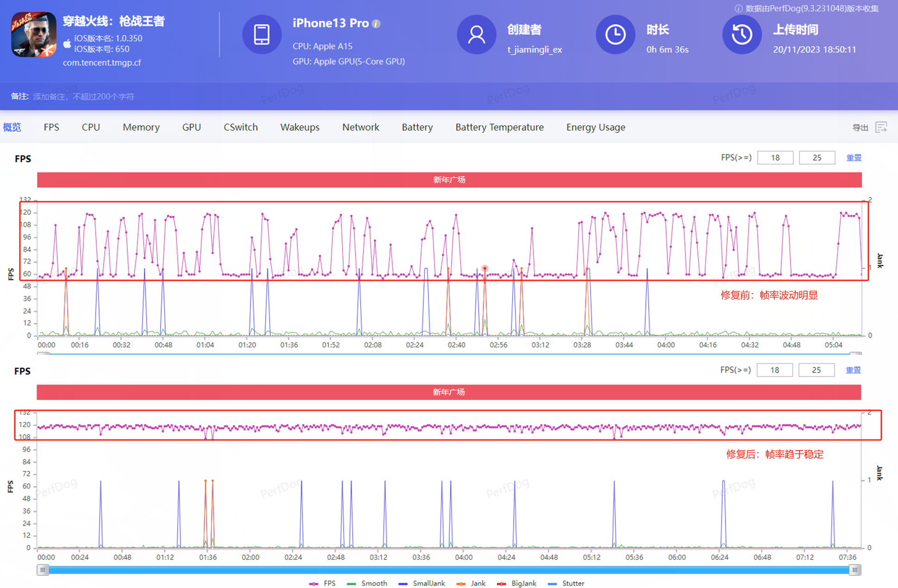This screenshot has height=588, width=898.
Task: Click iOS版本名: 1.0.350 text
Action: pos(108,38)
